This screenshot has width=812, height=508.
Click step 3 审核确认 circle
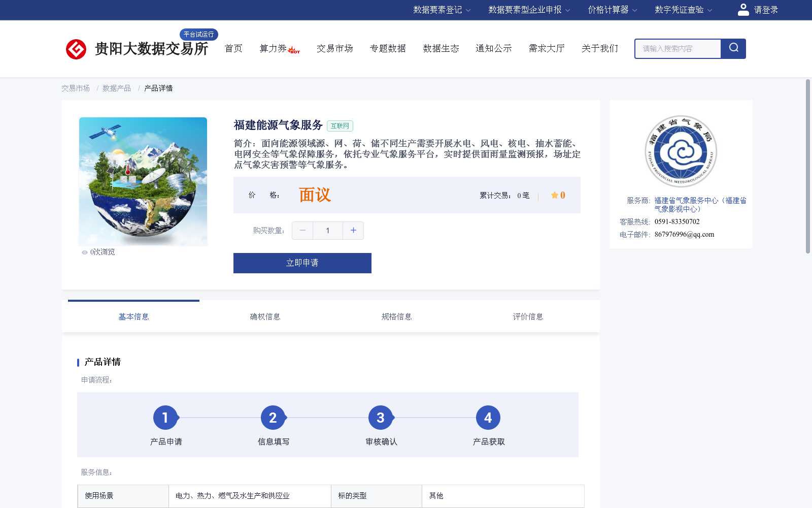[381, 418]
